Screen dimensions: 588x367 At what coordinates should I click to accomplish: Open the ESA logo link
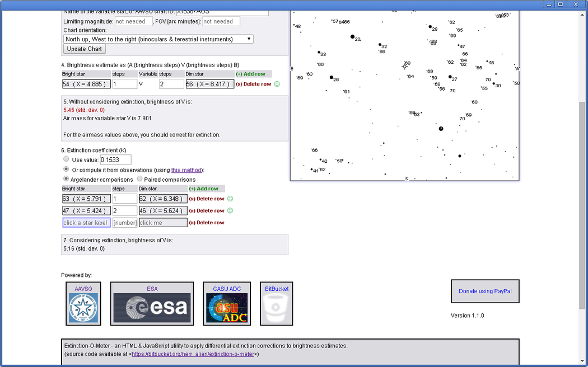point(152,308)
